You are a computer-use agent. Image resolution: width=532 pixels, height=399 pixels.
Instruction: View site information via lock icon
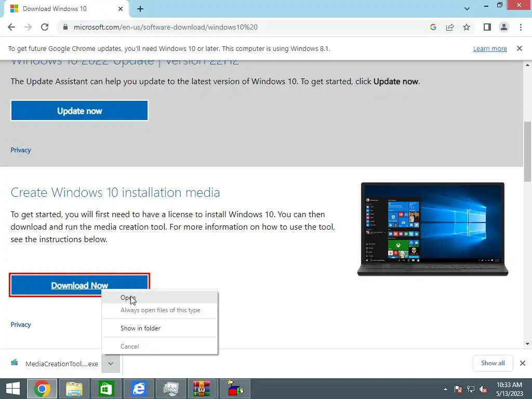pyautogui.click(x=65, y=27)
